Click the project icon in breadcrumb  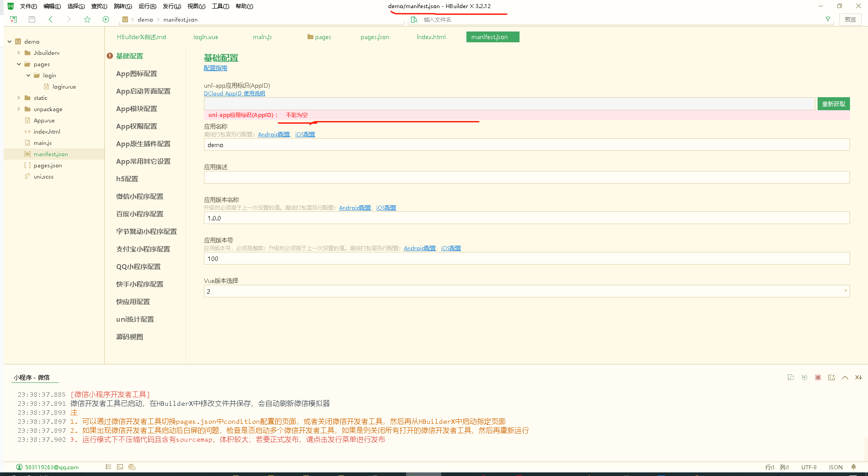coord(125,19)
